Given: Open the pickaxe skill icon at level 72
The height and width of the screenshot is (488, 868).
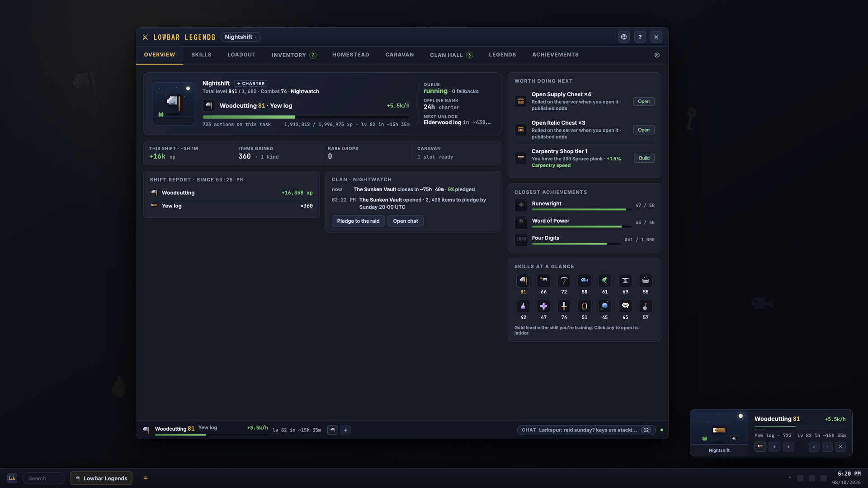Looking at the screenshot, I should (564, 281).
